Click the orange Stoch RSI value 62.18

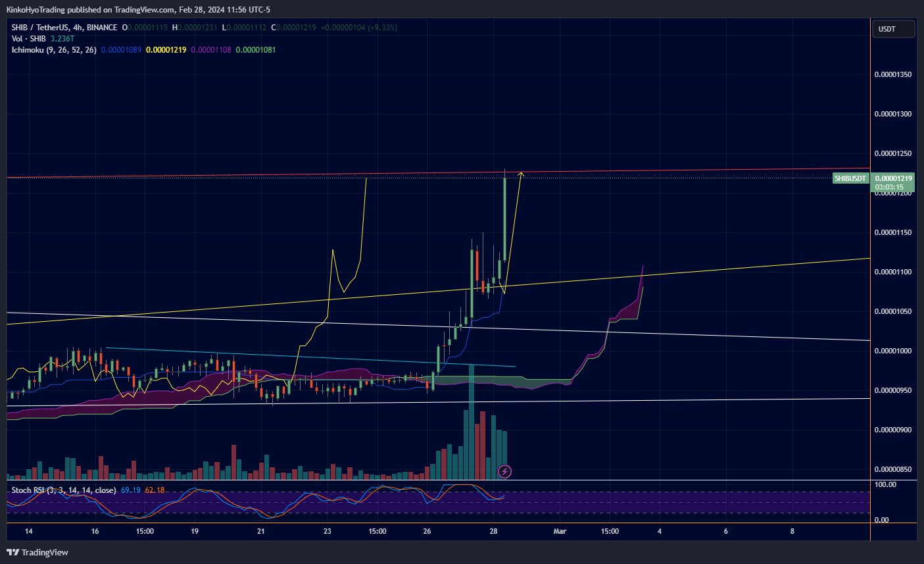(155, 490)
